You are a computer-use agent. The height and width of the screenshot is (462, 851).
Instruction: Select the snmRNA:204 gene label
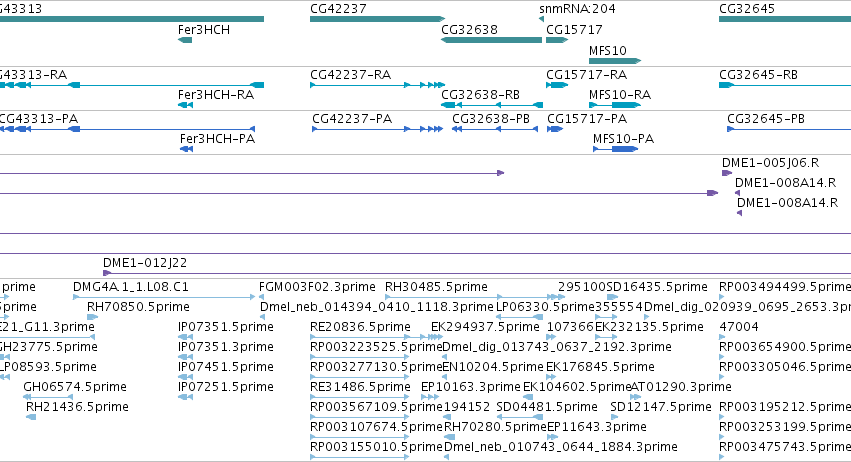577,9
